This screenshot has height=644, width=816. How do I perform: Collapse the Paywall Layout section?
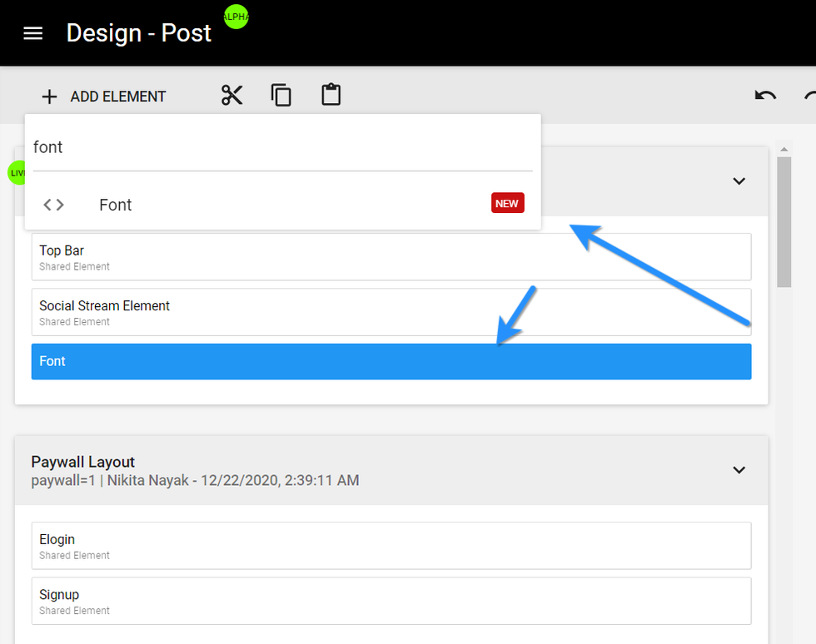point(739,470)
